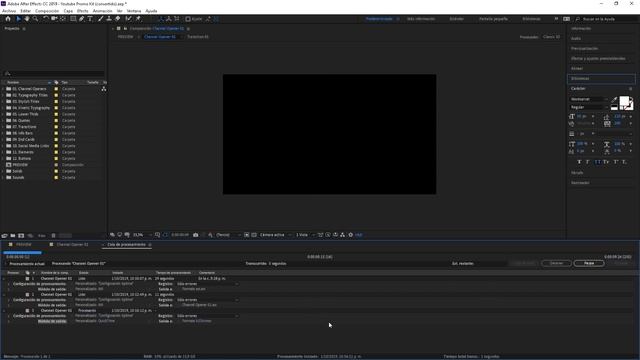Switch to Pantalla pequeña workspace
The image size is (640, 360).
(x=493, y=19)
